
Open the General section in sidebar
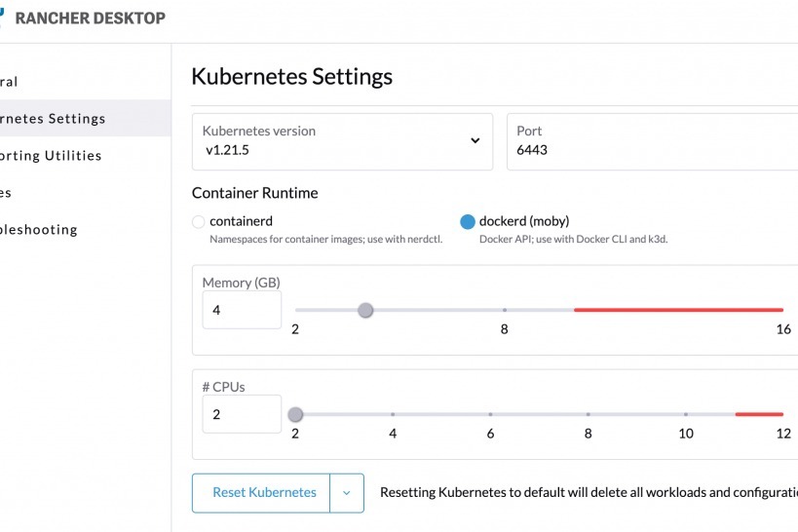tap(10, 82)
